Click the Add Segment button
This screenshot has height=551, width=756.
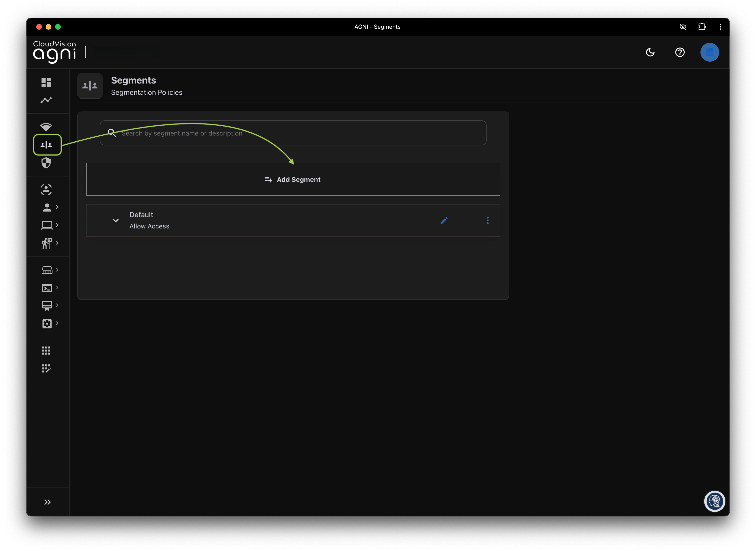coord(293,180)
